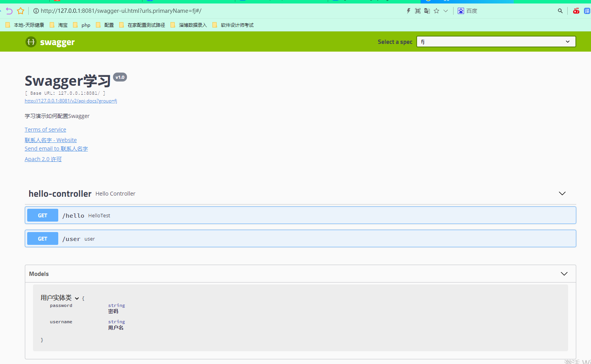Open the Select a spec dropdown showing fj
The height and width of the screenshot is (364, 591).
496,42
